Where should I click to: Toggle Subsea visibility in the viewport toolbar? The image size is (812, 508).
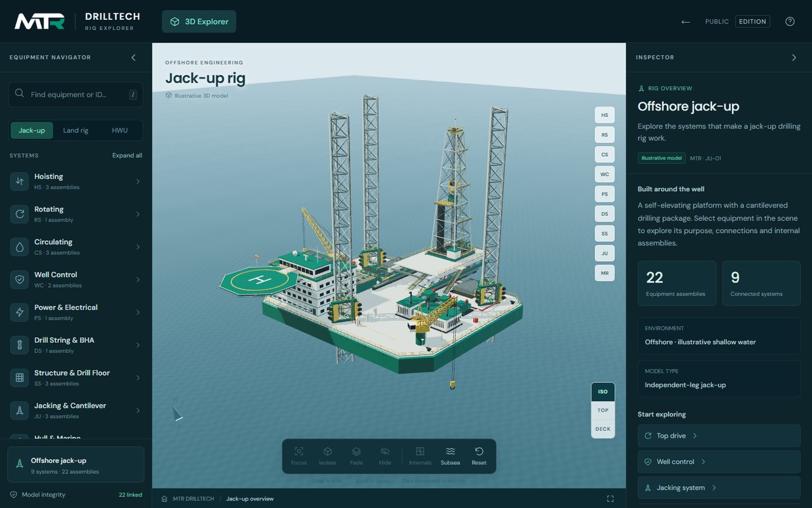[450, 456]
